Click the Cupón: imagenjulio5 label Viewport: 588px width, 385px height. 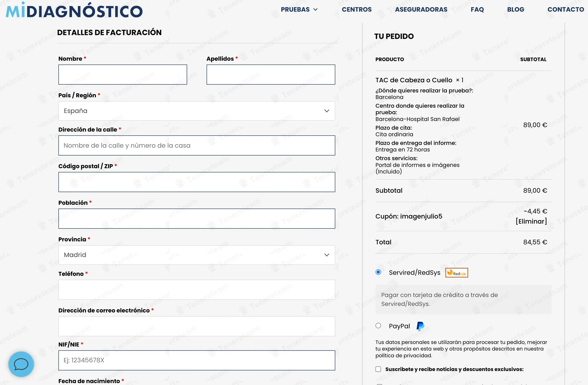(409, 216)
